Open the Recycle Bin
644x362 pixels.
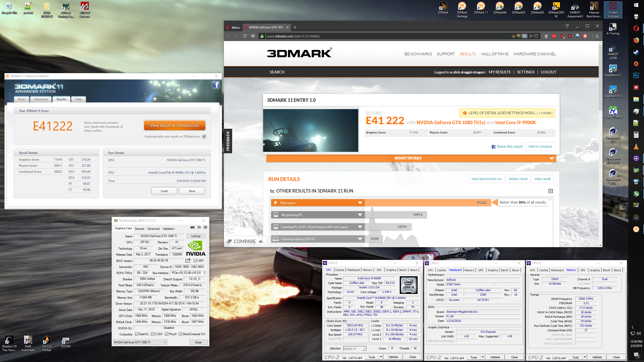(9, 8)
